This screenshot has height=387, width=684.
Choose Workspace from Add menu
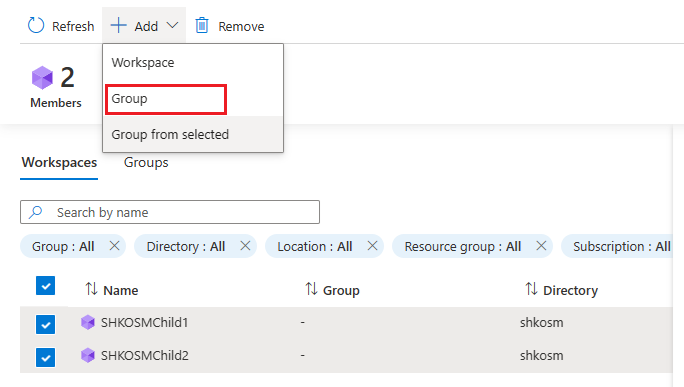coord(193,62)
